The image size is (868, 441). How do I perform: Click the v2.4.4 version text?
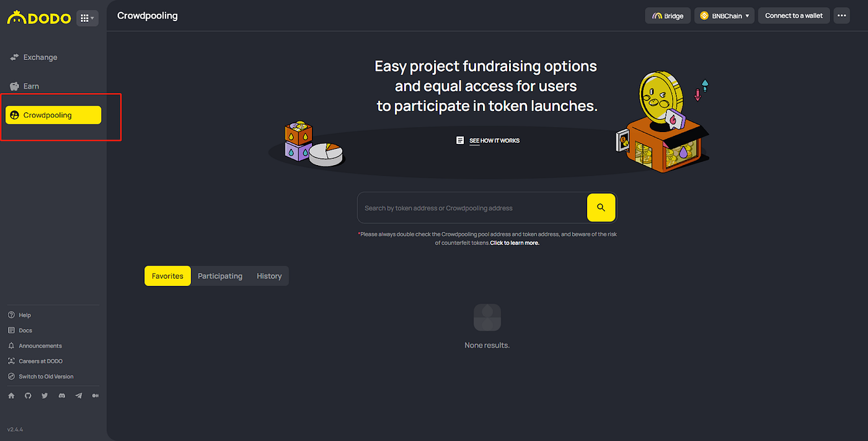pos(15,429)
